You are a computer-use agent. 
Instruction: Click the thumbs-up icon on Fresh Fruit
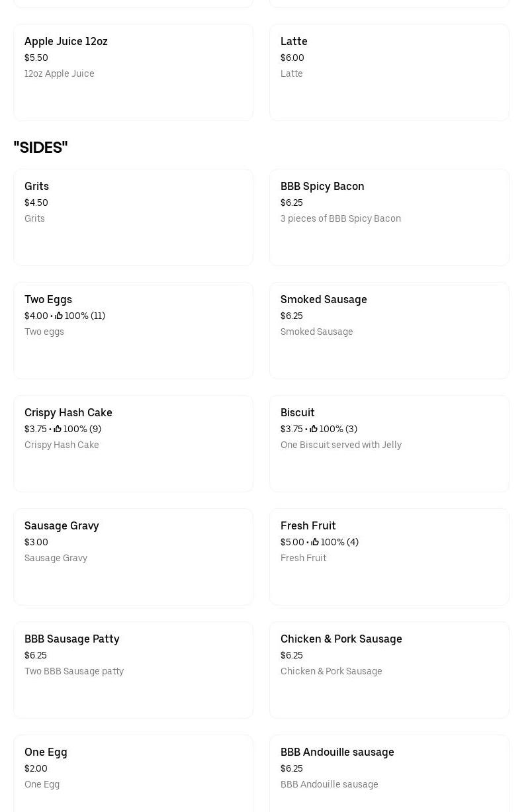point(315,543)
